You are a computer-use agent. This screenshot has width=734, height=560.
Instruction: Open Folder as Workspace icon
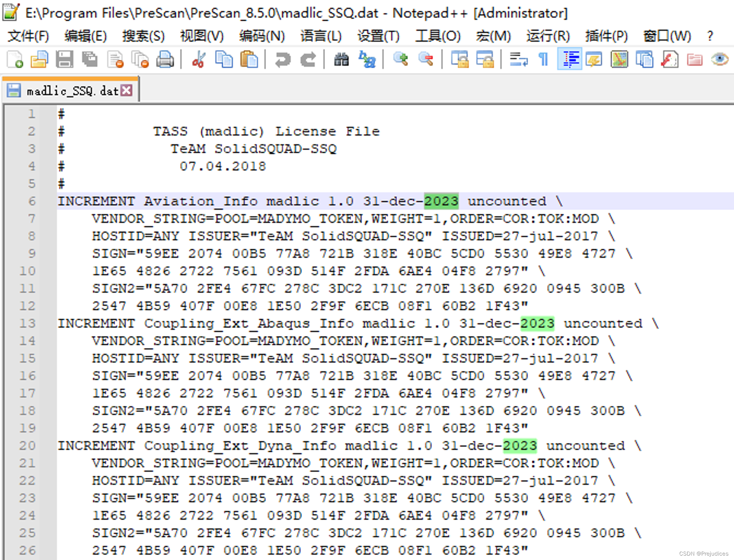pos(695,59)
